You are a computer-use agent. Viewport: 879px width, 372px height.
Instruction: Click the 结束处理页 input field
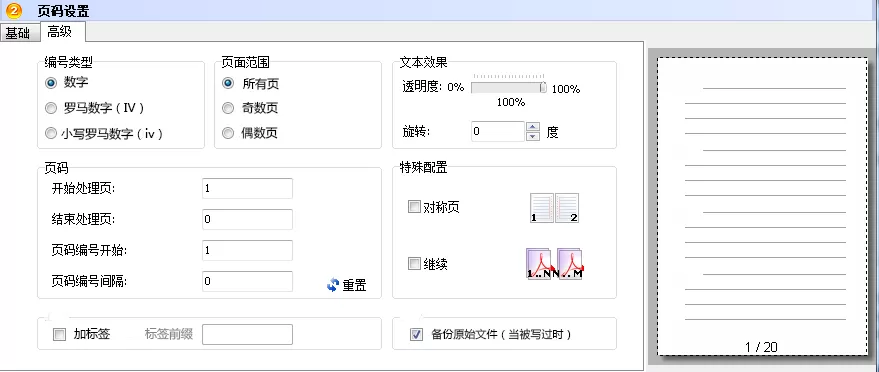point(247,220)
